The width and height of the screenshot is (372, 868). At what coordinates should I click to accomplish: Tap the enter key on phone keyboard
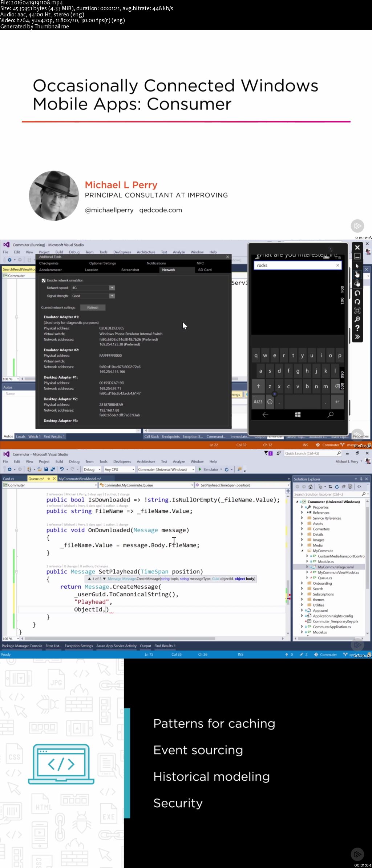tap(337, 401)
